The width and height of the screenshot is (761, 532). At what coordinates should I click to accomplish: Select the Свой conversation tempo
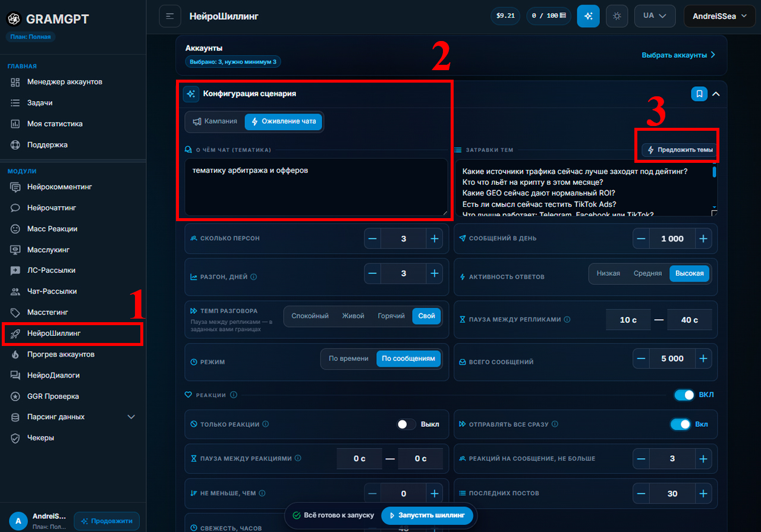click(427, 316)
